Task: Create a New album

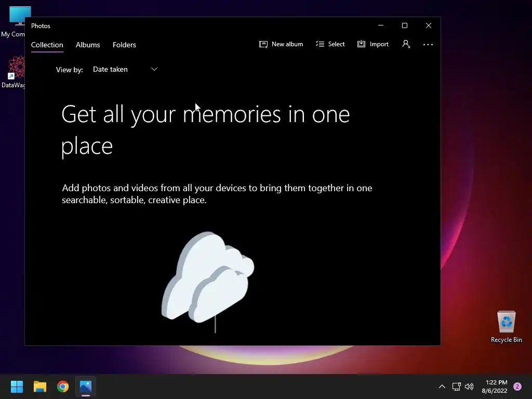Action: pyautogui.click(x=281, y=44)
